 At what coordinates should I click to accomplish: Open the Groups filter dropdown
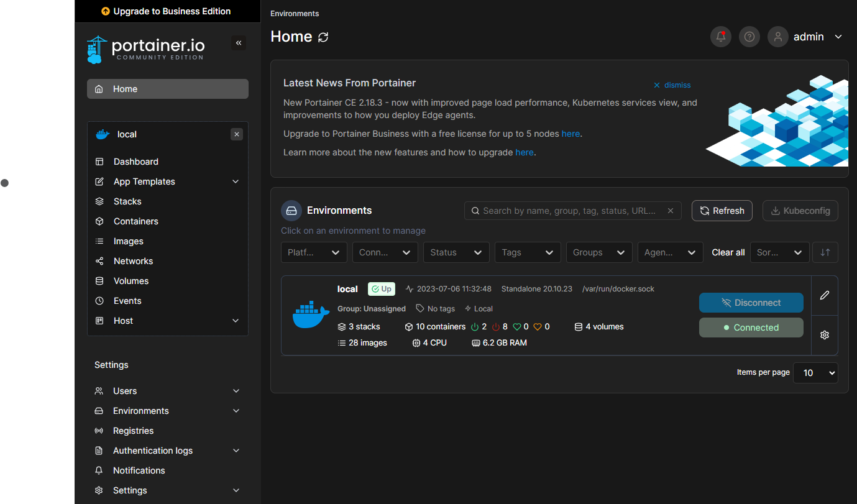click(599, 252)
